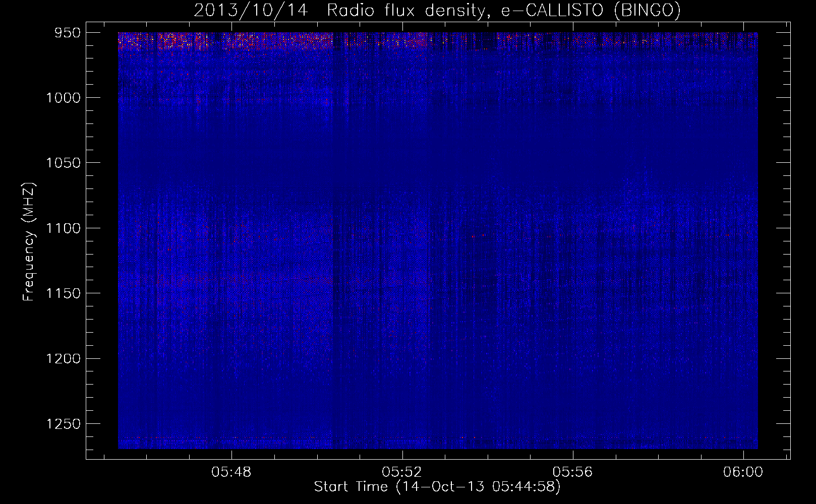
Task: Click the 'Start Time (14-Oct-13 05:44:58)' label
Action: click(x=437, y=487)
